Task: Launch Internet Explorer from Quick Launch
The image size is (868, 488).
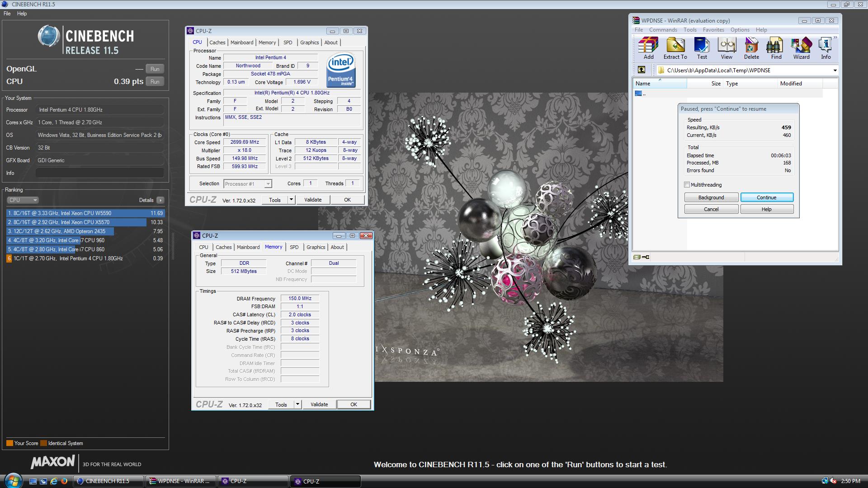Action: pos(54,481)
